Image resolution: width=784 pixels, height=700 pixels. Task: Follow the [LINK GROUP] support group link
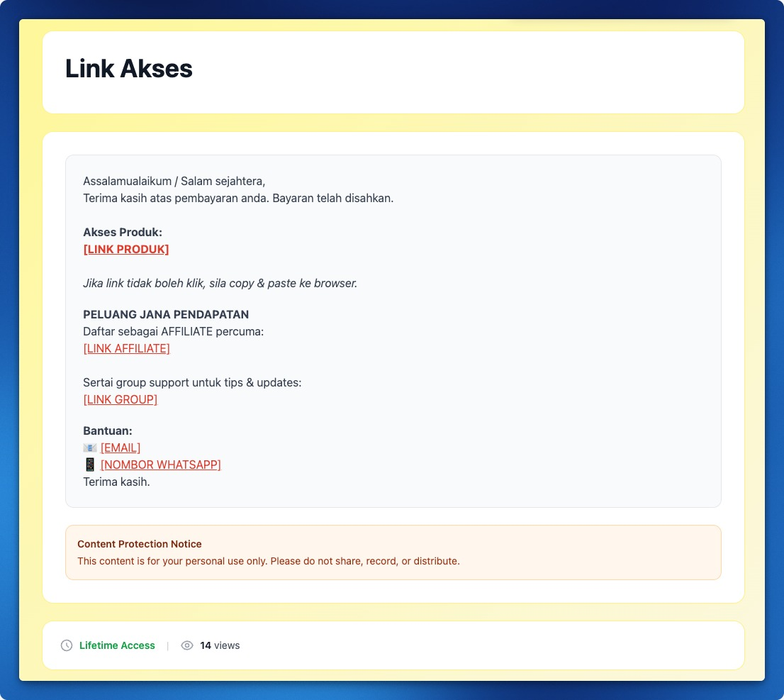pyautogui.click(x=120, y=399)
